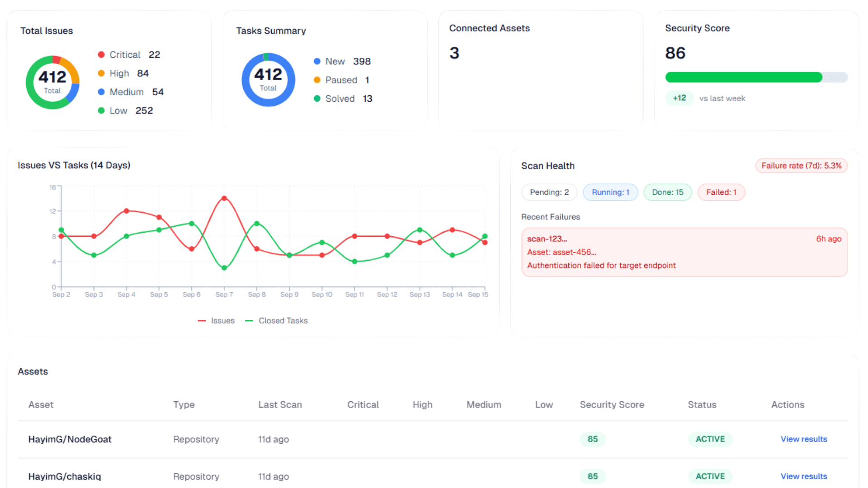Click the Solved tasks green dot icon

317,99
